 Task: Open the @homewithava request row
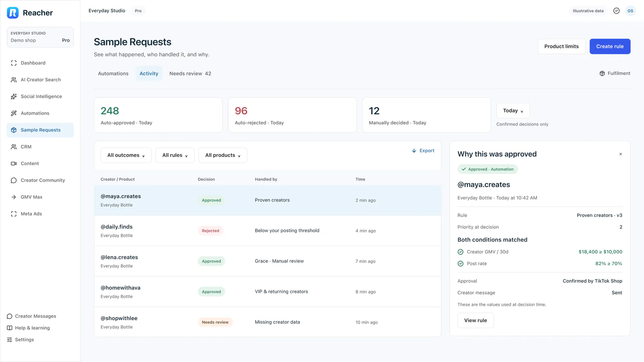tap(268, 292)
